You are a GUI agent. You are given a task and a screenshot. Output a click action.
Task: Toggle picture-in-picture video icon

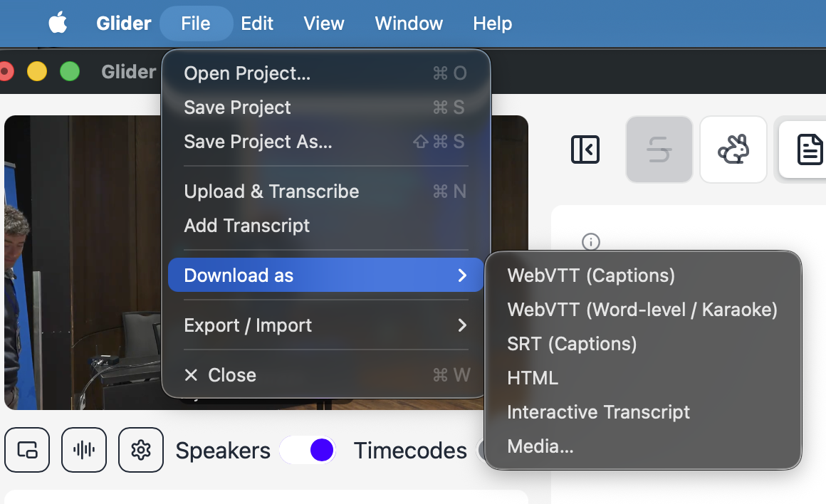tap(27, 451)
